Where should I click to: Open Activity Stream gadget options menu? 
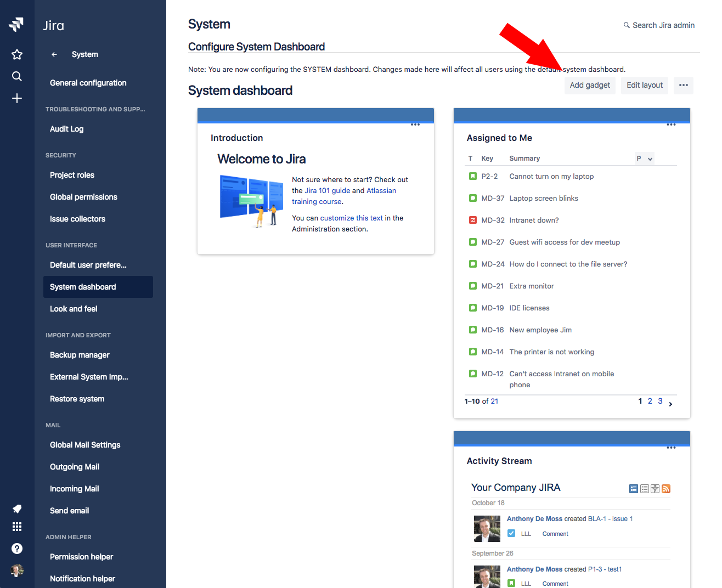(672, 448)
